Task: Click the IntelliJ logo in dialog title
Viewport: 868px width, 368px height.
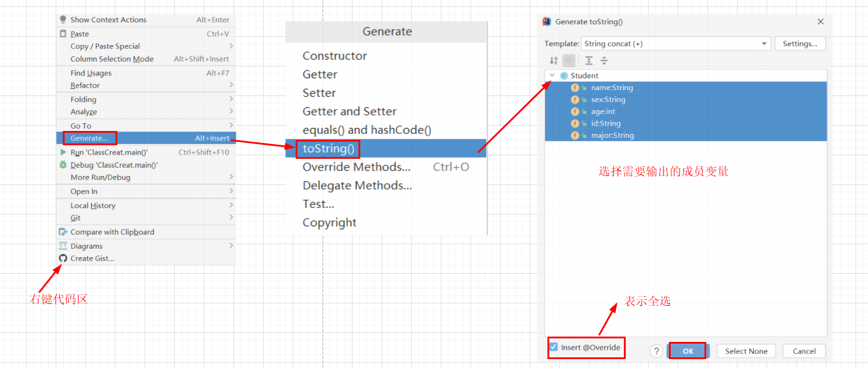Action: pos(547,21)
